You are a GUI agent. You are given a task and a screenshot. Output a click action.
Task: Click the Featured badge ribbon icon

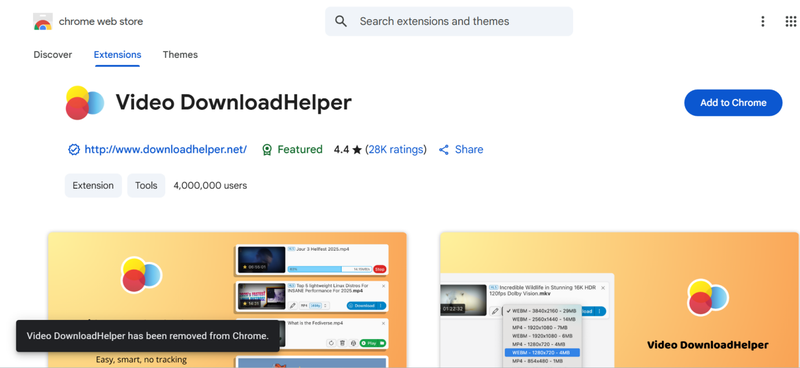pos(267,150)
